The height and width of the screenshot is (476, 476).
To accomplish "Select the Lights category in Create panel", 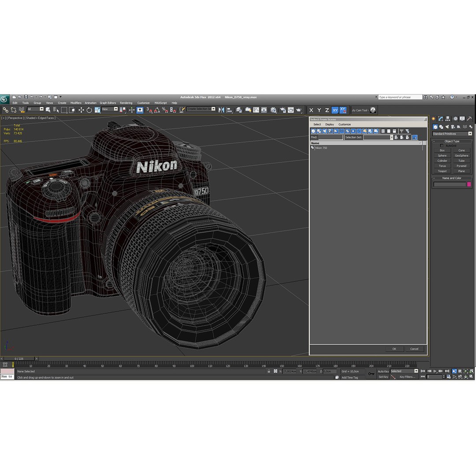I will tap(447, 127).
